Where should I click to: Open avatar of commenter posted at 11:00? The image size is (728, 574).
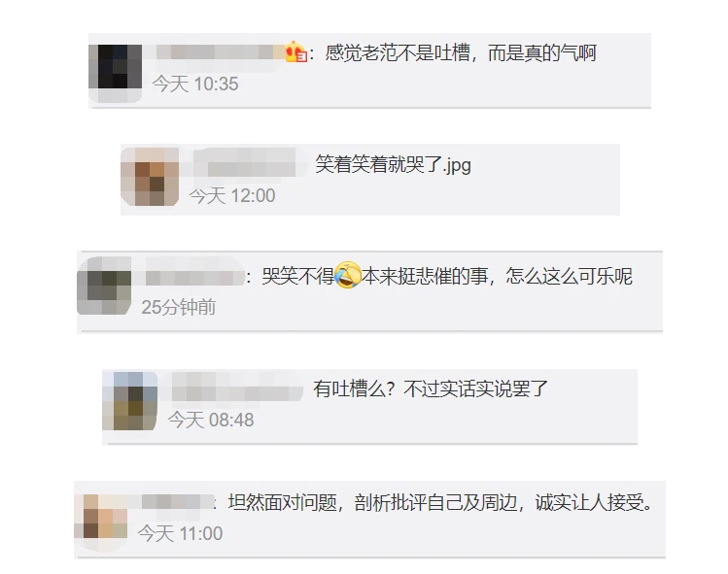pyautogui.click(x=101, y=522)
